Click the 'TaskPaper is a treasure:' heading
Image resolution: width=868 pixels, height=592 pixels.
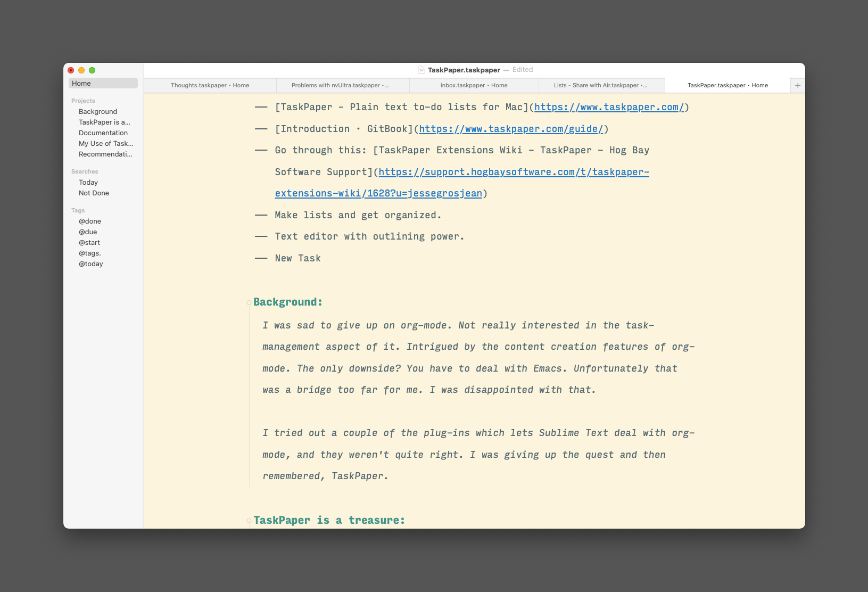pyautogui.click(x=329, y=520)
